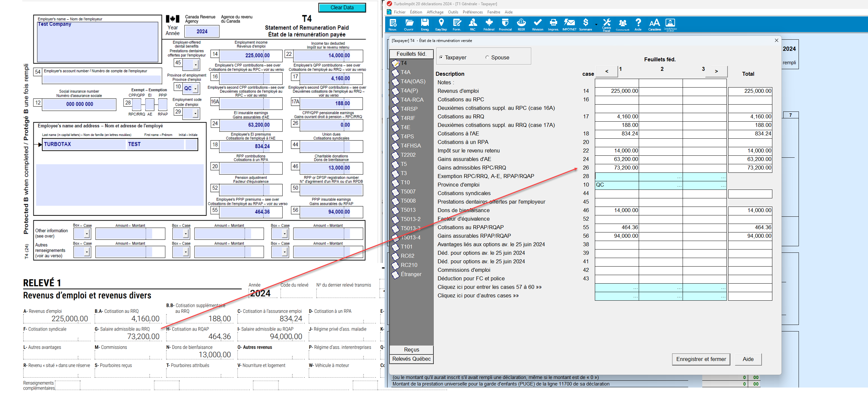Open Fédéral maple leaf icon

pos(489,24)
